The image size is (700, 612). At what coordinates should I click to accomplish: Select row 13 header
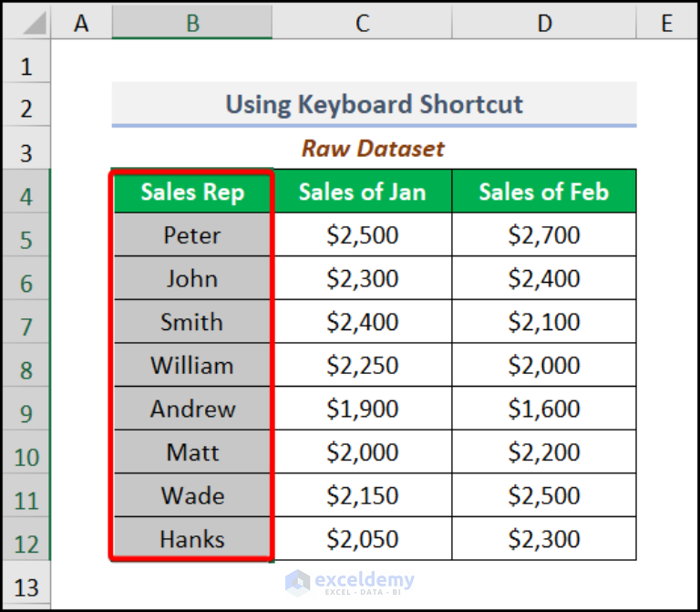[26, 586]
